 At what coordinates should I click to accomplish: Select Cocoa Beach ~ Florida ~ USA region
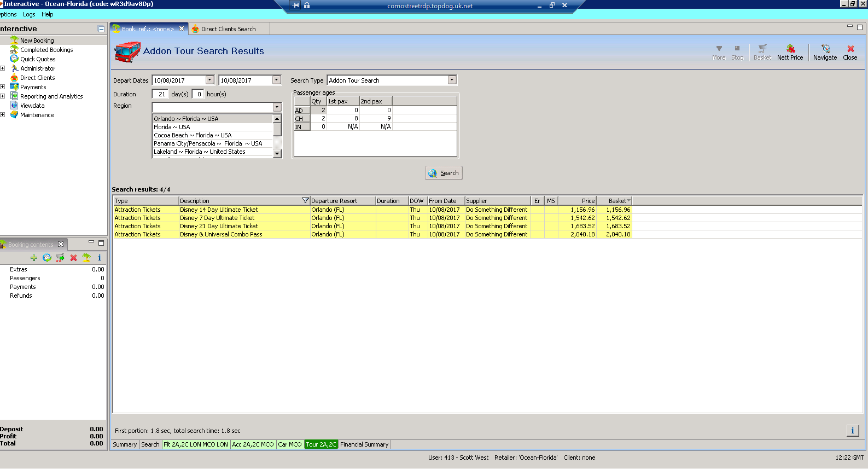tap(212, 135)
